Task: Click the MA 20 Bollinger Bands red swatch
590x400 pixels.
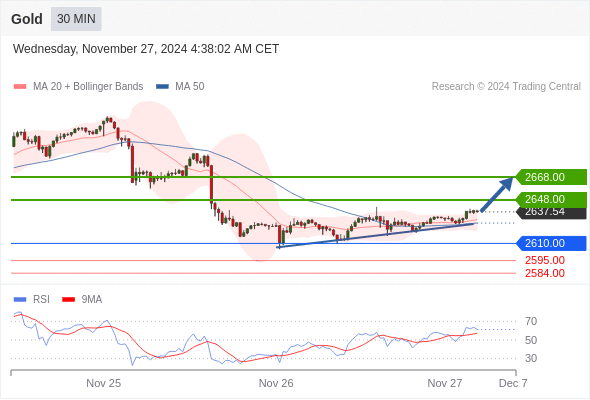Action: pyautogui.click(x=20, y=87)
